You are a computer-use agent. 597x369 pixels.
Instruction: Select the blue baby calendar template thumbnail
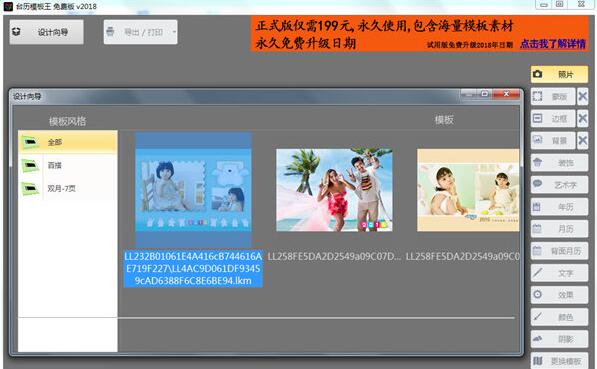(193, 190)
